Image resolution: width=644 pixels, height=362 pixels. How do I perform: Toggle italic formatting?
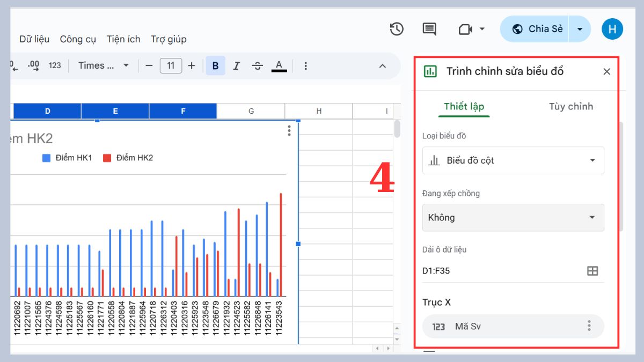[237, 65]
